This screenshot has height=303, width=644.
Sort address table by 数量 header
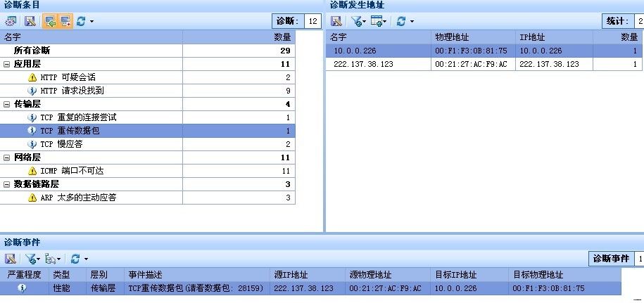[617, 37]
